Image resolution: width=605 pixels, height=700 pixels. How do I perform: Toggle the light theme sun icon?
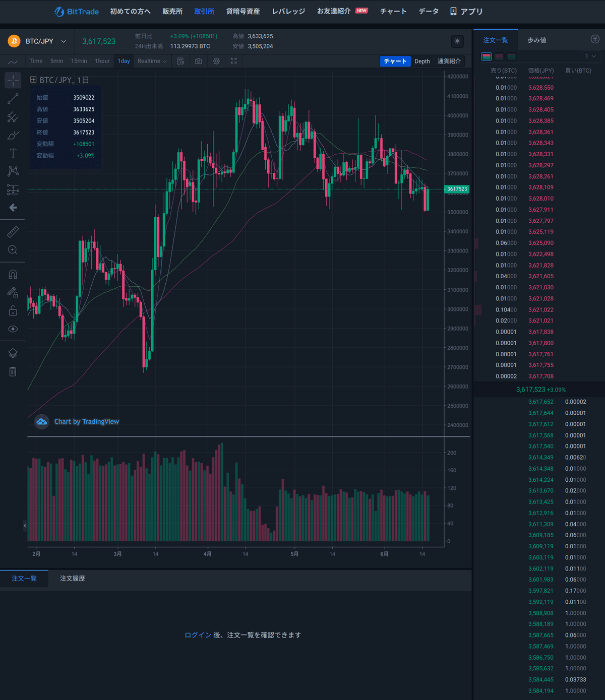[457, 41]
